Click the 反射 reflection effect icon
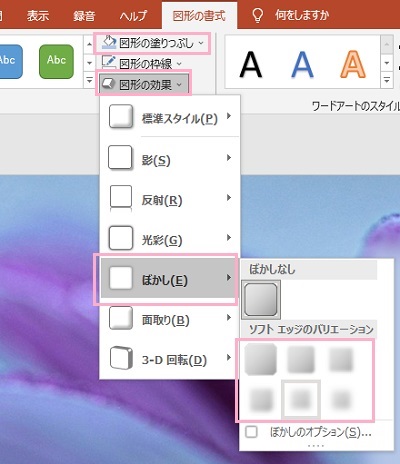This screenshot has height=464, width=400. pos(121,198)
